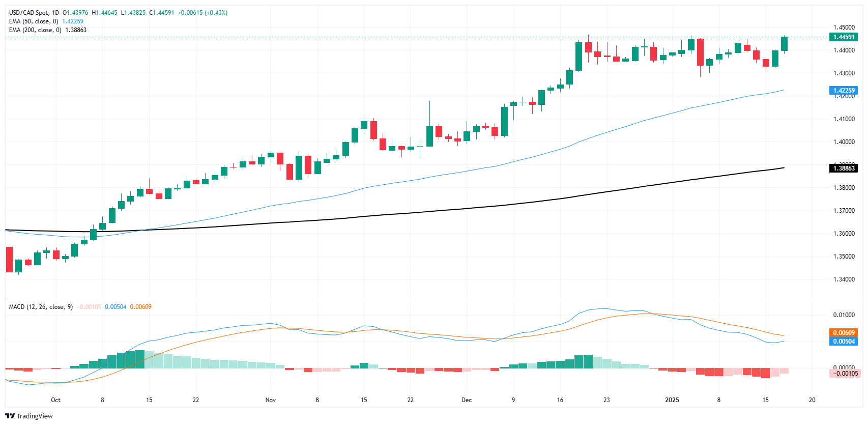The height and width of the screenshot is (425, 868).
Task: Click the blue MACD value tag 0.00504
Action: pos(843,342)
